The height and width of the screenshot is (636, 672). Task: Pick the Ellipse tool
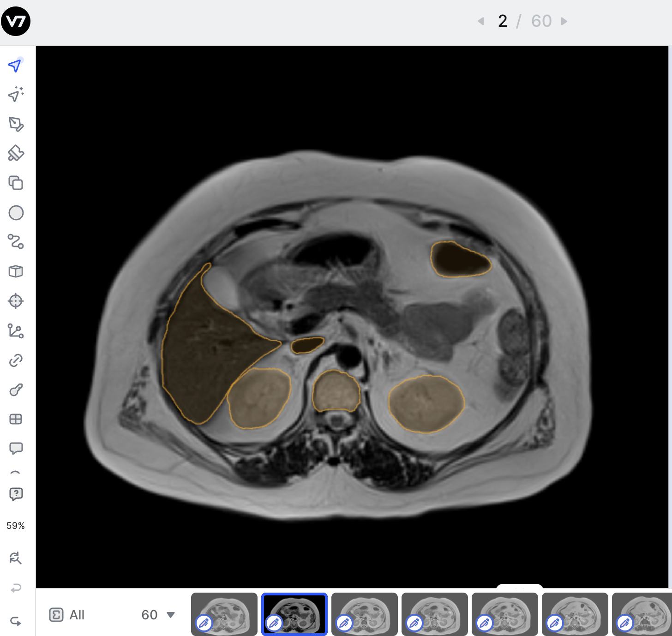(x=16, y=213)
